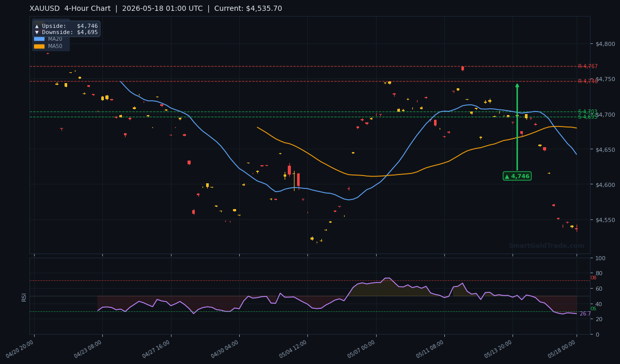Screen dimensions: 620x364
Task: Click the 05/13 20:00 date label
Action: tap(499, 350)
